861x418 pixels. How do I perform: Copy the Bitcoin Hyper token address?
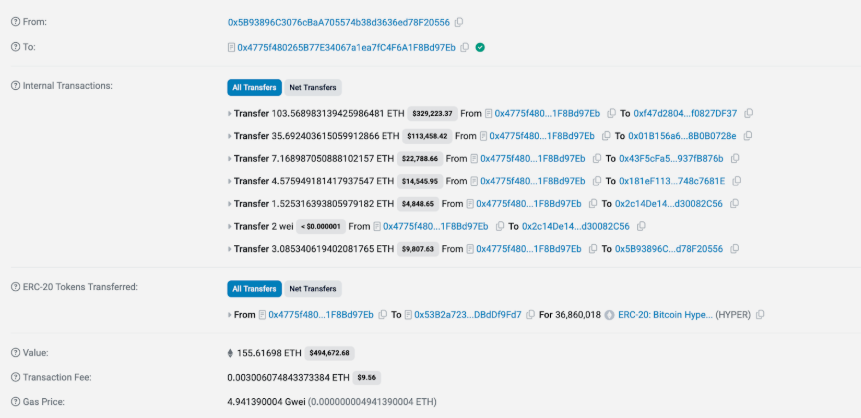point(761,315)
